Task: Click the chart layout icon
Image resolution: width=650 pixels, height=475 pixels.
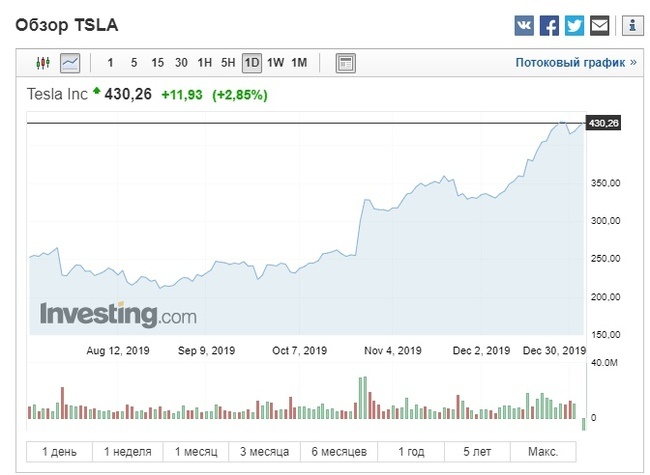Action: point(345,63)
